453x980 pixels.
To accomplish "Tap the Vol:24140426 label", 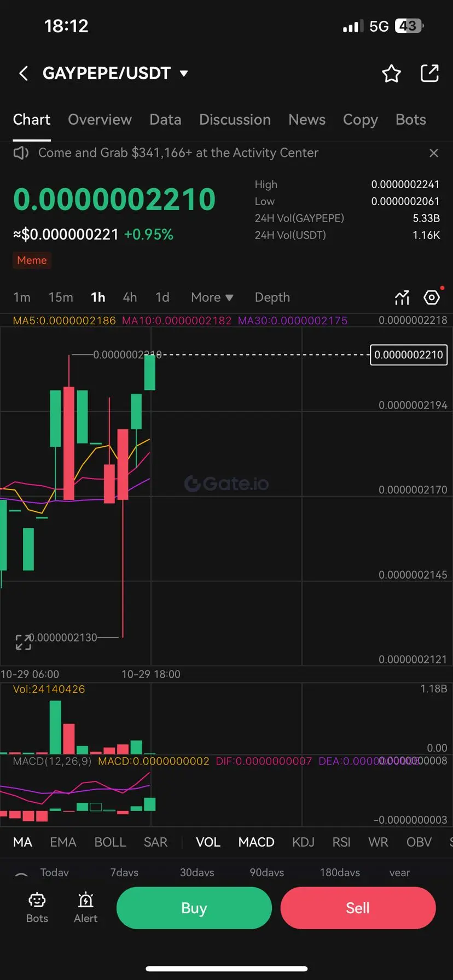I will 49,689.
